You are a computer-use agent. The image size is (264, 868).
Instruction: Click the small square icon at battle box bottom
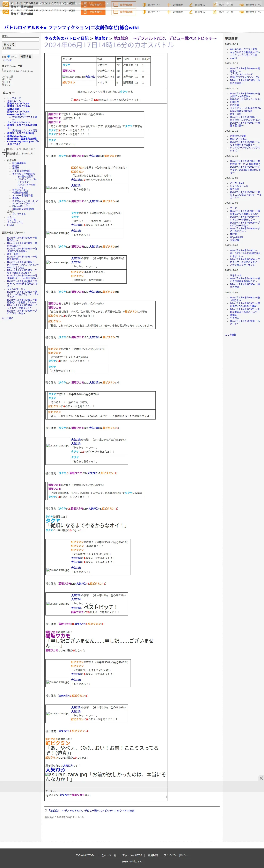coord(165,797)
